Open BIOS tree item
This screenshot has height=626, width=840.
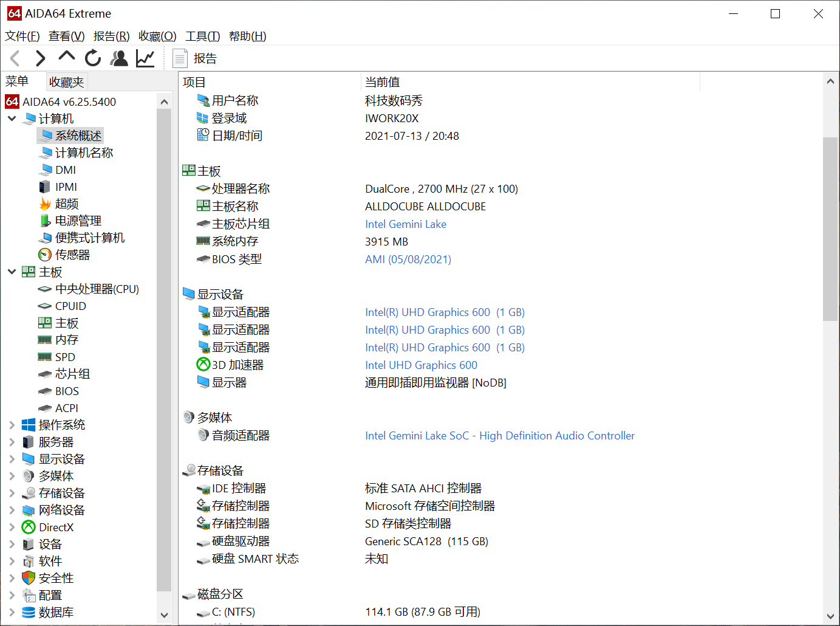click(x=59, y=391)
